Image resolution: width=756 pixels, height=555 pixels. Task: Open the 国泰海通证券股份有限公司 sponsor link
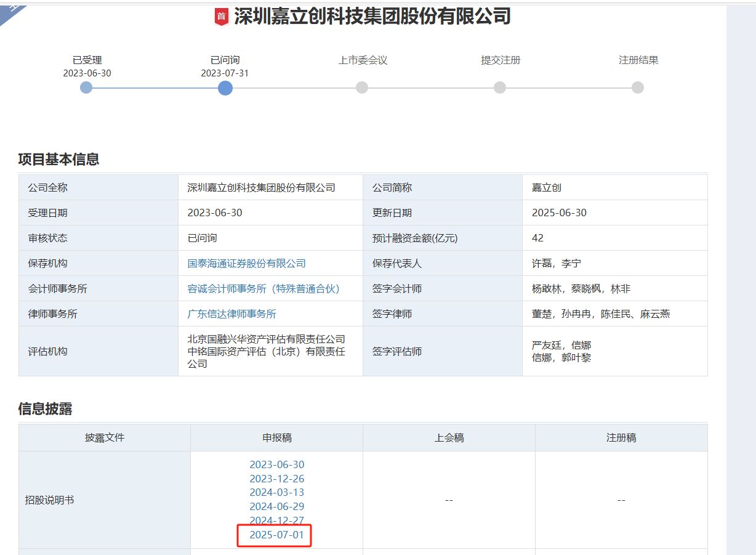click(246, 263)
